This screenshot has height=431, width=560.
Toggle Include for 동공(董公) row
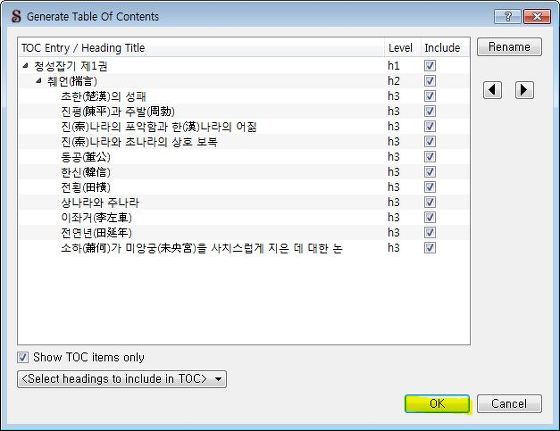pos(430,156)
